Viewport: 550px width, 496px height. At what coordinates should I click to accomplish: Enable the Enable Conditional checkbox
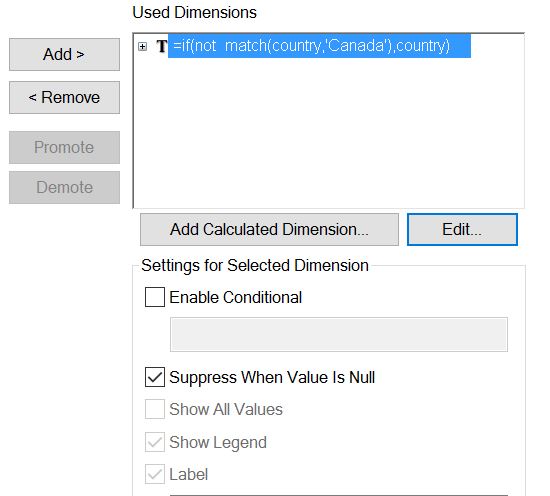pos(155,297)
